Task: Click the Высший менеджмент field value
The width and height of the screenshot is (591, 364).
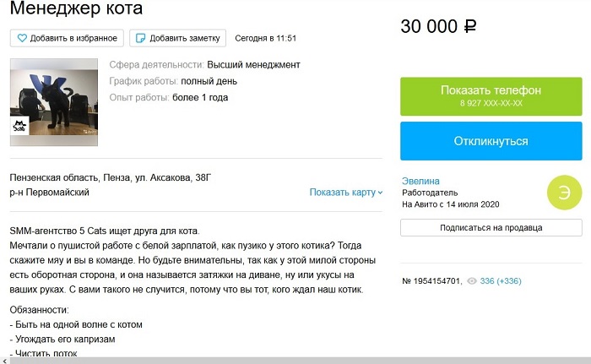Action: [253, 65]
